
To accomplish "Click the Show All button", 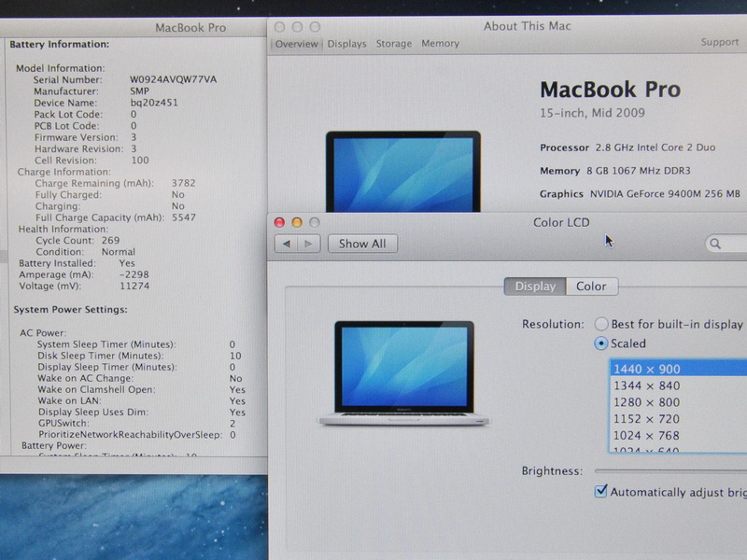I will [x=362, y=244].
